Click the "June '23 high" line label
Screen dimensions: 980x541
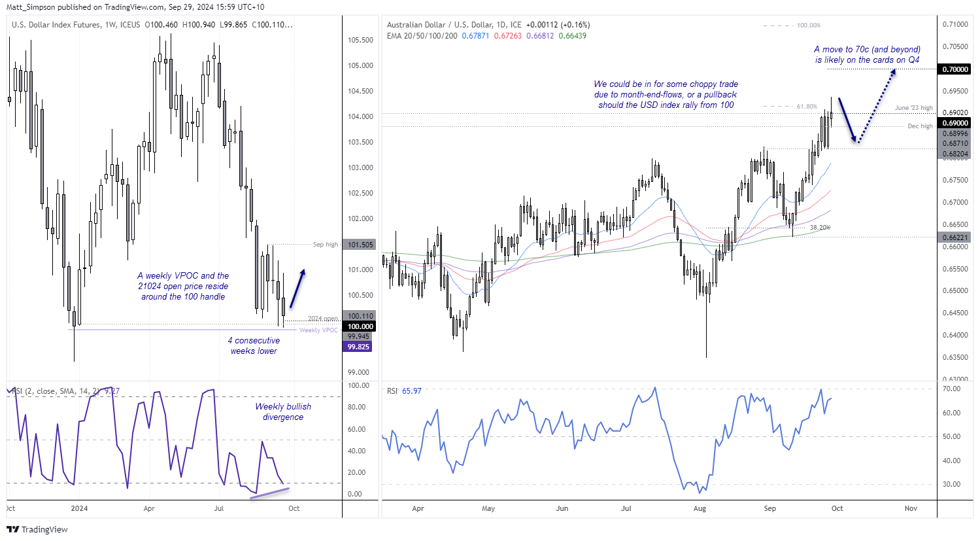pos(914,108)
